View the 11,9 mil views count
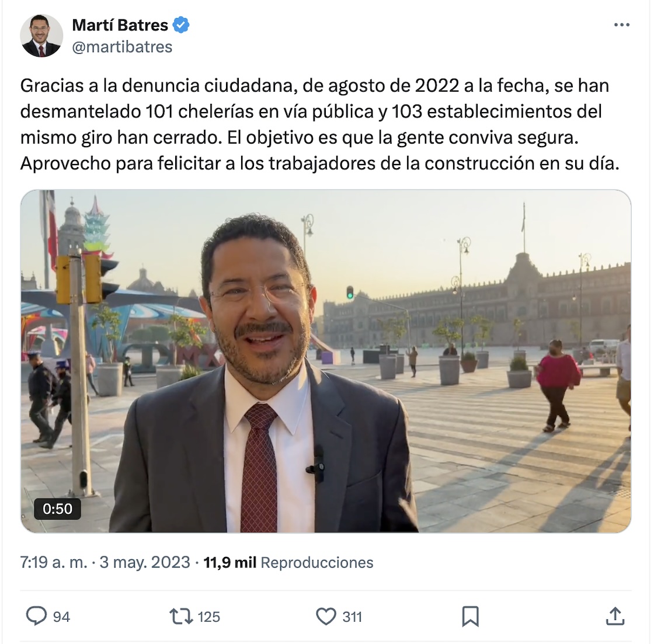The image size is (654, 644). pyautogui.click(x=230, y=562)
